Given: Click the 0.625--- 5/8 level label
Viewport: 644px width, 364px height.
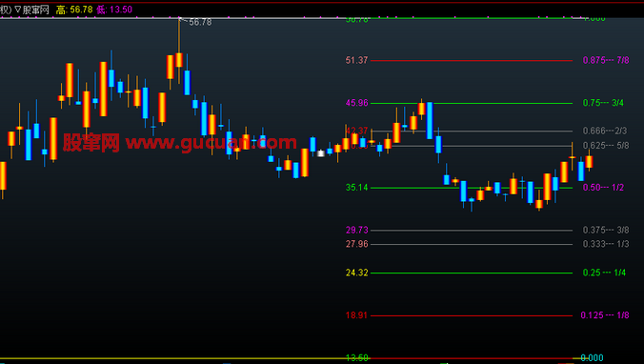Looking at the screenshot, I should 606,146.
